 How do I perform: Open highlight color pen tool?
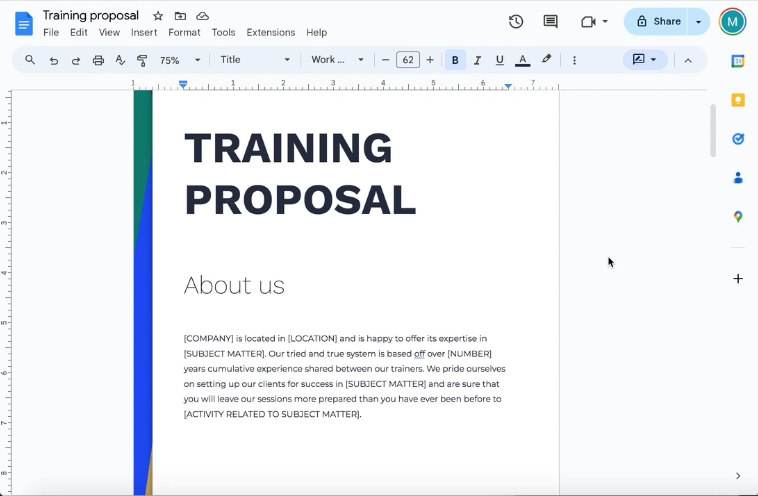[546, 59]
